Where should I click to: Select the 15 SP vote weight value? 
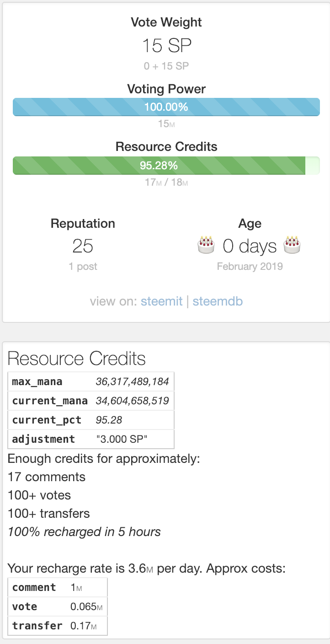click(x=166, y=46)
